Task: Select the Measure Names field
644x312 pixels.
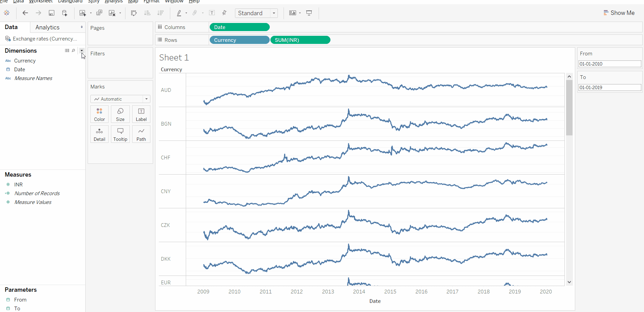Action: pos(33,78)
